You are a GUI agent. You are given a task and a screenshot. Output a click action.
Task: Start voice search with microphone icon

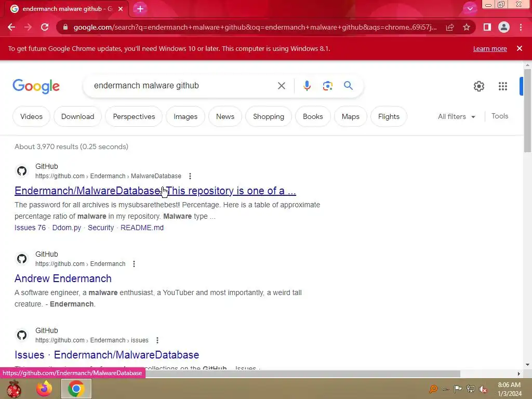coord(307,86)
